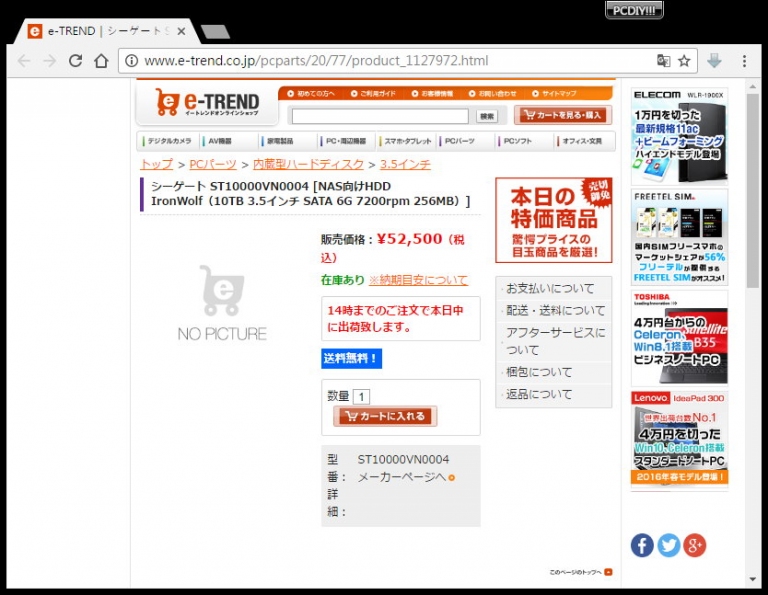The height and width of the screenshot is (595, 768).
Task: Open 配送・送料について sidebar link
Action: tap(555, 310)
